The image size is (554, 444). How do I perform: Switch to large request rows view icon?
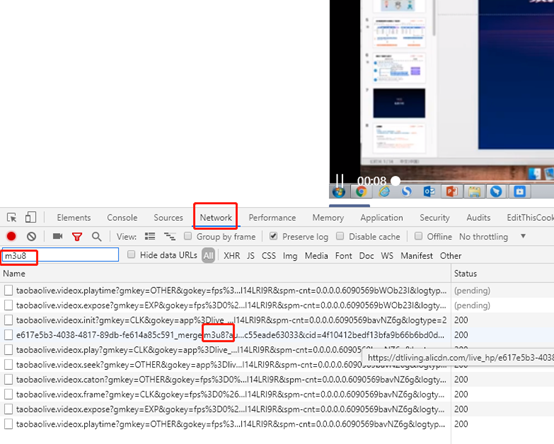[150, 236]
